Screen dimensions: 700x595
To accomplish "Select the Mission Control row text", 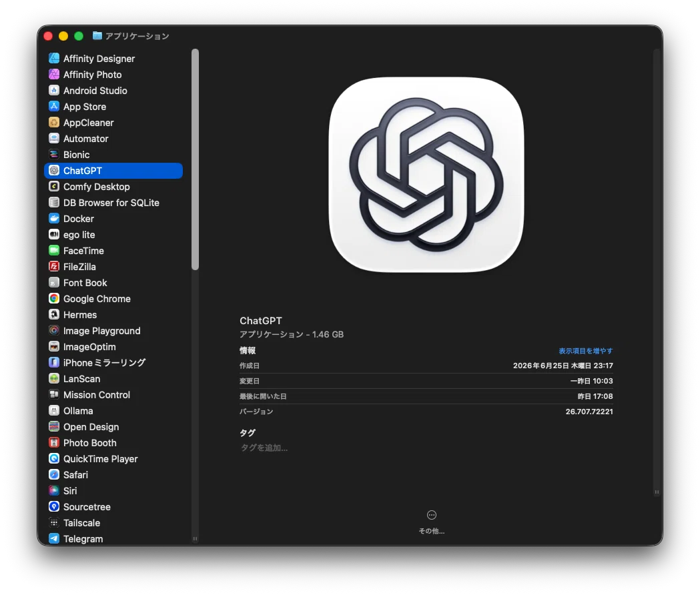I will coord(97,395).
